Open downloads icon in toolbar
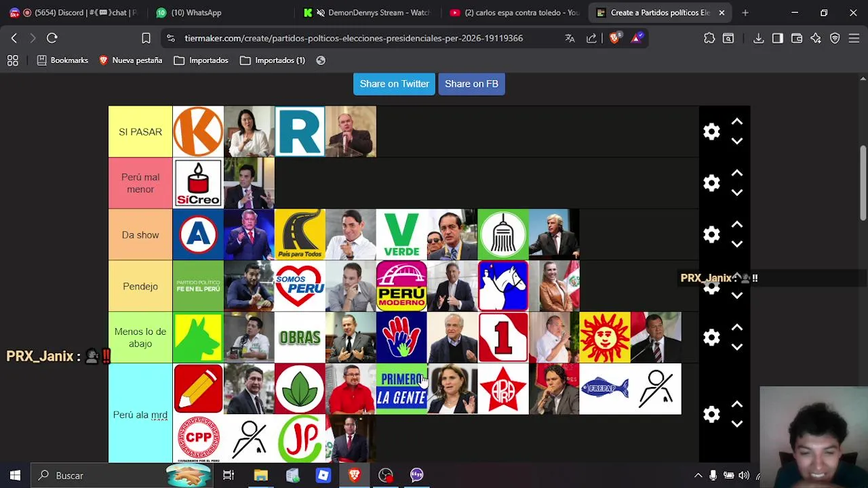The width and height of the screenshot is (868, 488). pyautogui.click(x=759, y=38)
